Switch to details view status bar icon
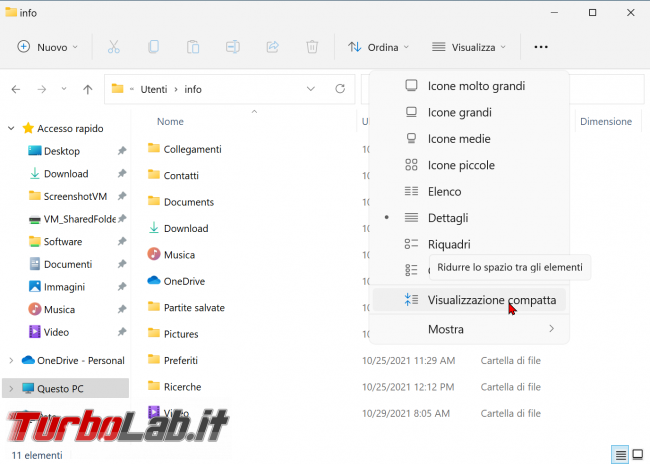 pos(620,455)
